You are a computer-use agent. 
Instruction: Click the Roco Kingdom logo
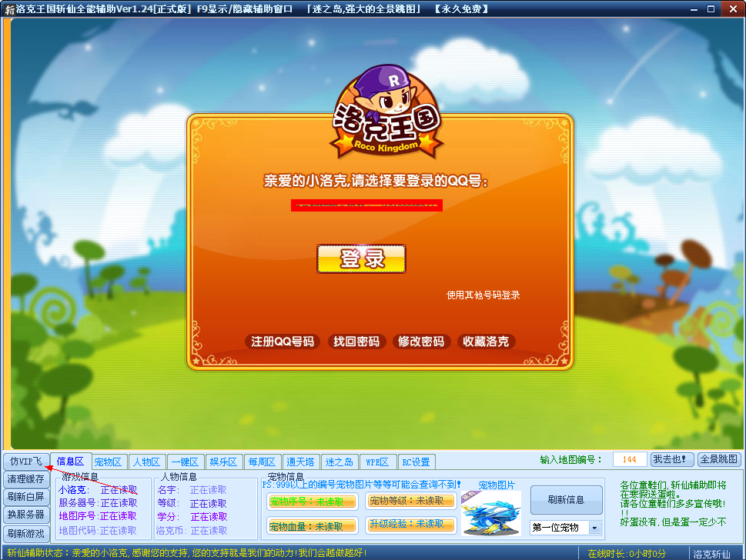(386, 113)
